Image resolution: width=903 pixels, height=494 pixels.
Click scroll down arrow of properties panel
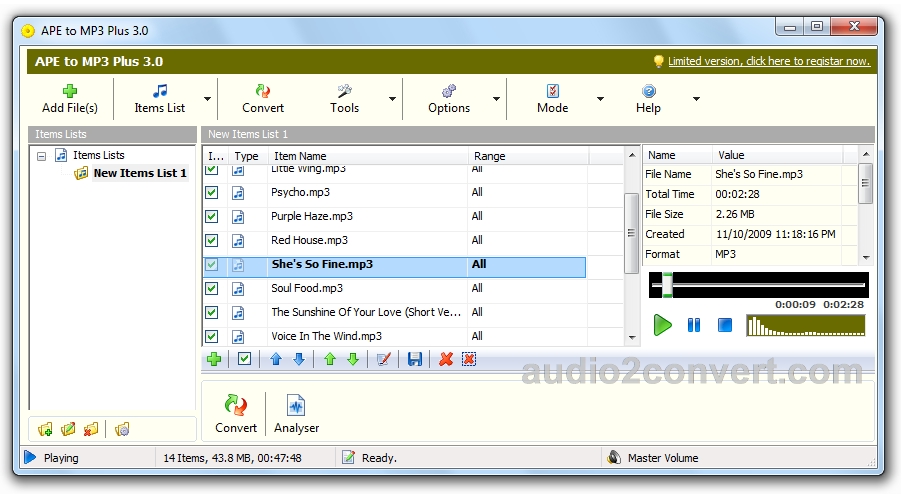pos(866,257)
